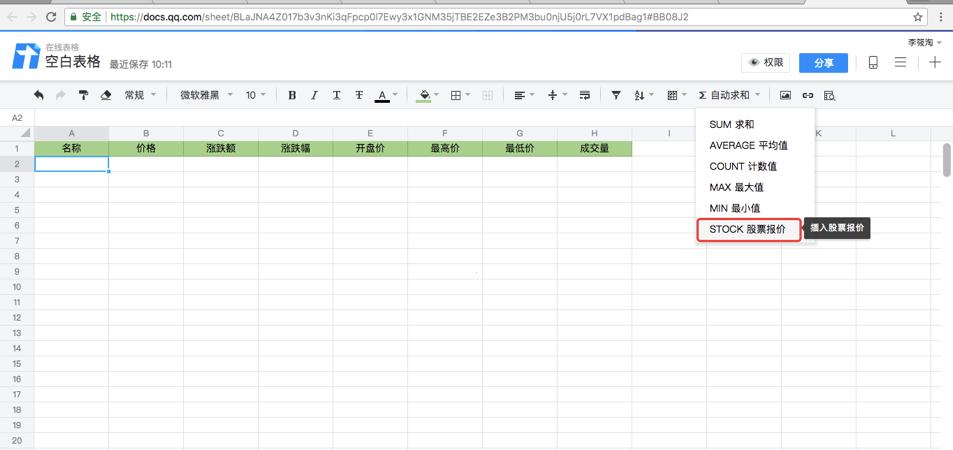Click the find and replace icon
The width and height of the screenshot is (953, 450).
(x=830, y=95)
